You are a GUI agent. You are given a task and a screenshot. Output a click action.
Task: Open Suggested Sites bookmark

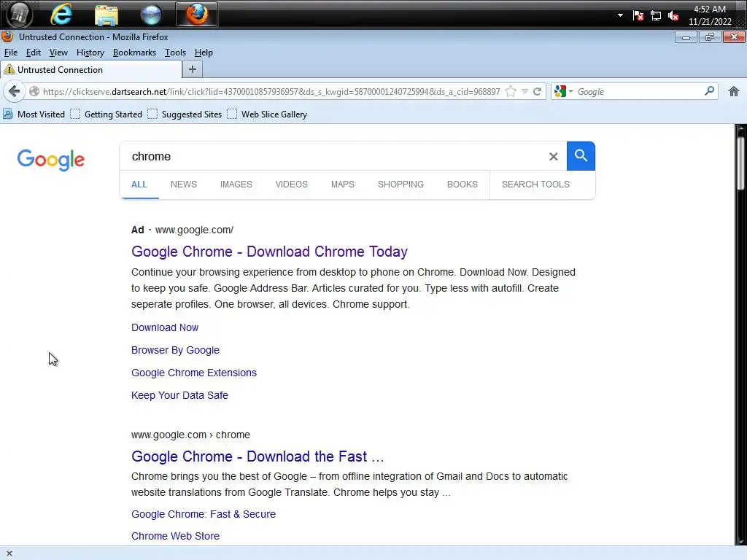click(185, 114)
